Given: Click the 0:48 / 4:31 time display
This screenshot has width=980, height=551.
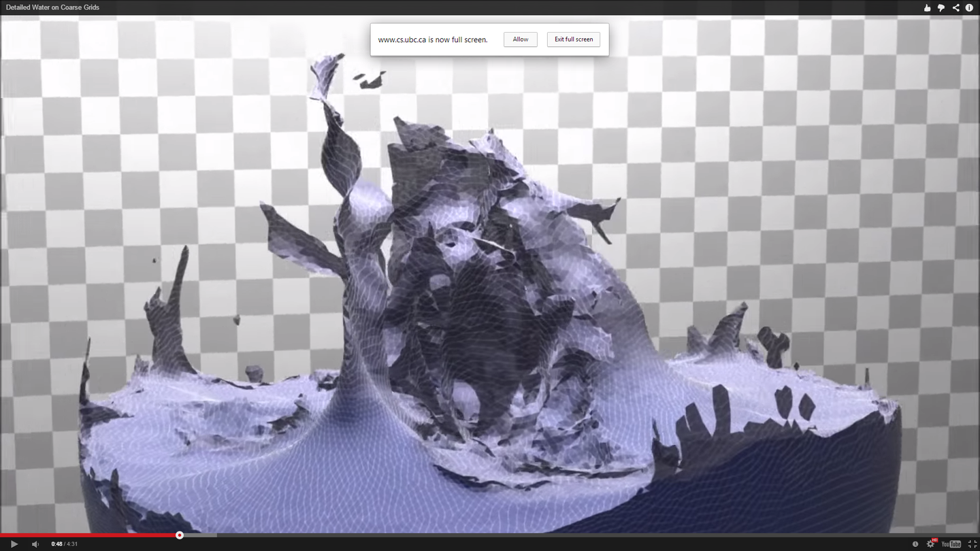Looking at the screenshot, I should 65,544.
